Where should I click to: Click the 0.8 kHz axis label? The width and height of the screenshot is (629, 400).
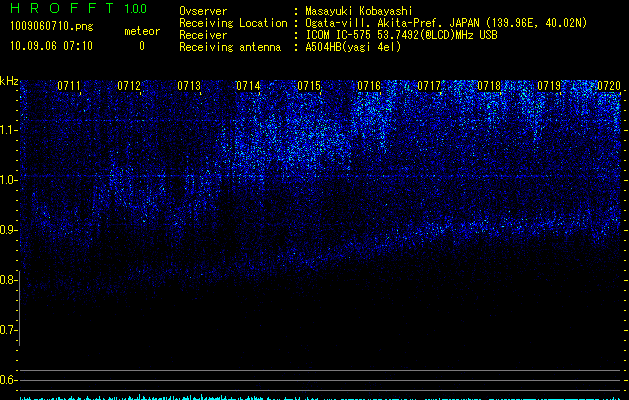[8, 280]
